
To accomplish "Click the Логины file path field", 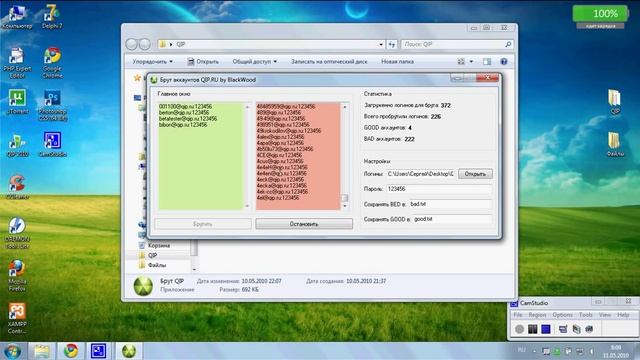I will (420, 174).
